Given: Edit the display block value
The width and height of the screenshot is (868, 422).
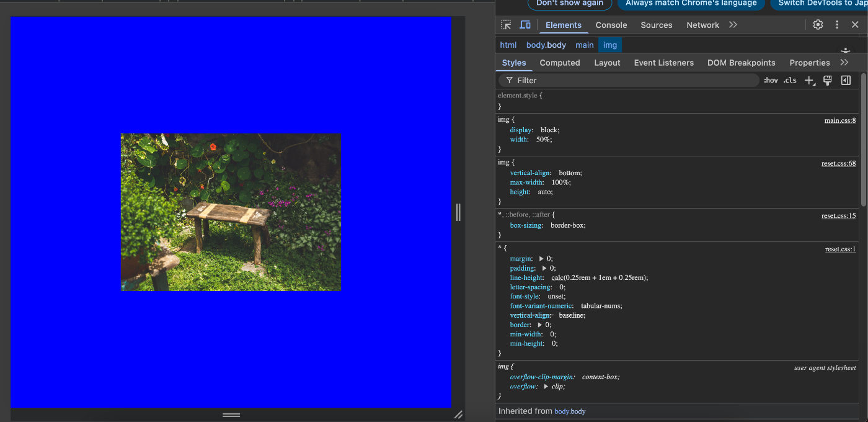Looking at the screenshot, I should tap(549, 130).
